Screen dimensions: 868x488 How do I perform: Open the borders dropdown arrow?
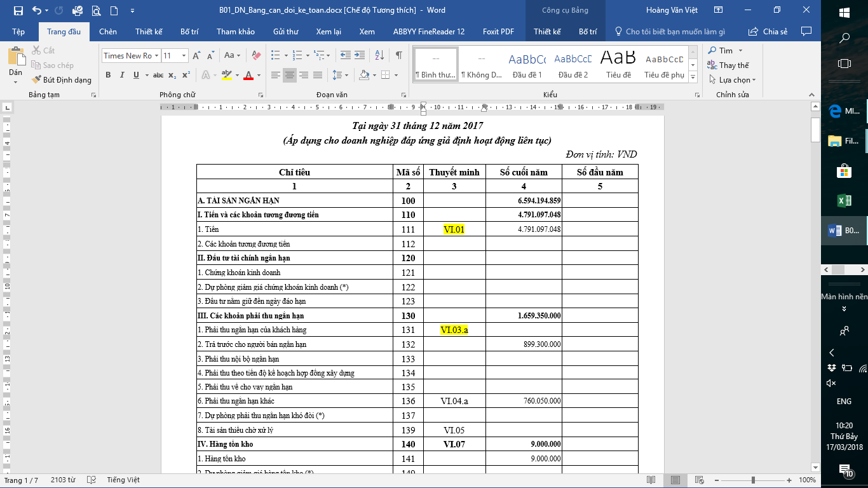point(397,75)
